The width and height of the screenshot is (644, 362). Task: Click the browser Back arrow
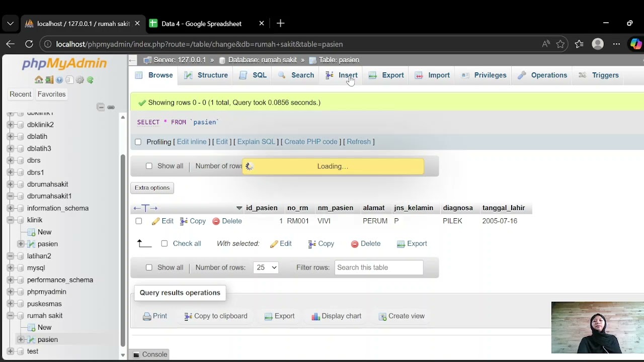[x=10, y=44]
